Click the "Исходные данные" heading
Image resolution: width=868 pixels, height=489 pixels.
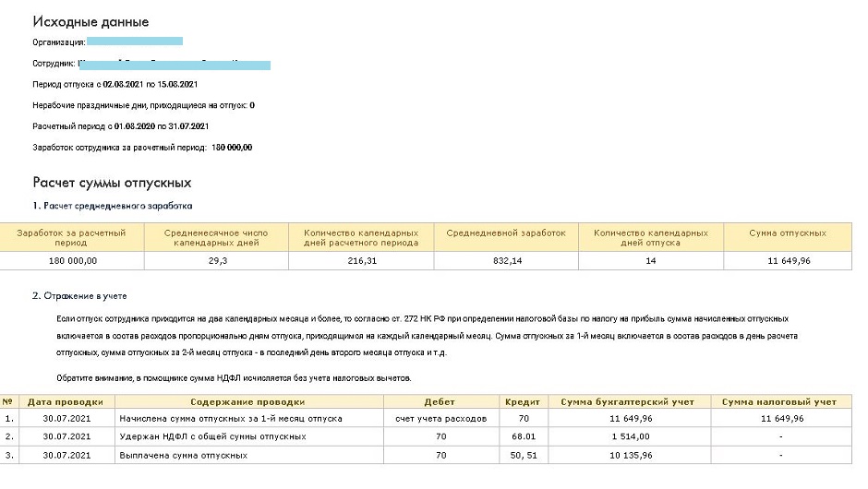[90, 22]
